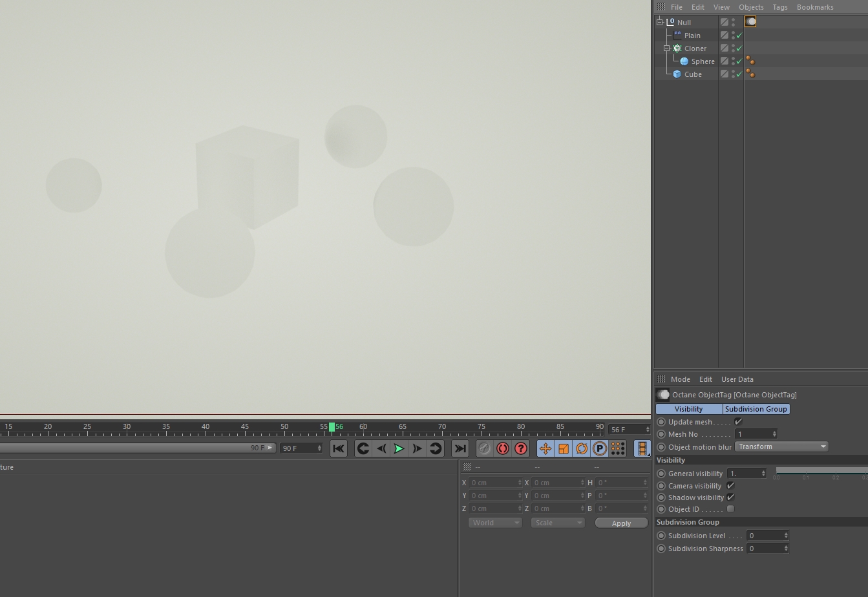868x597 pixels.
Task: Click the point level animation icon
Action: 617,448
